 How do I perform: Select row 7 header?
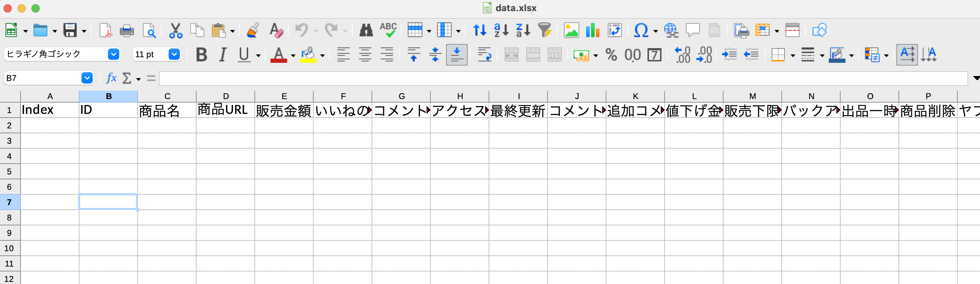(x=9, y=202)
